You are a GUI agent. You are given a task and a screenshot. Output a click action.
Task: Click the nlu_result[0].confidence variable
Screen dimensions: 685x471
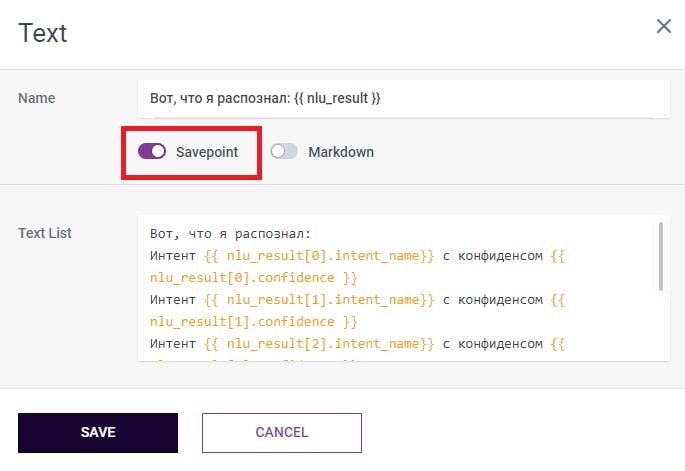tap(253, 277)
